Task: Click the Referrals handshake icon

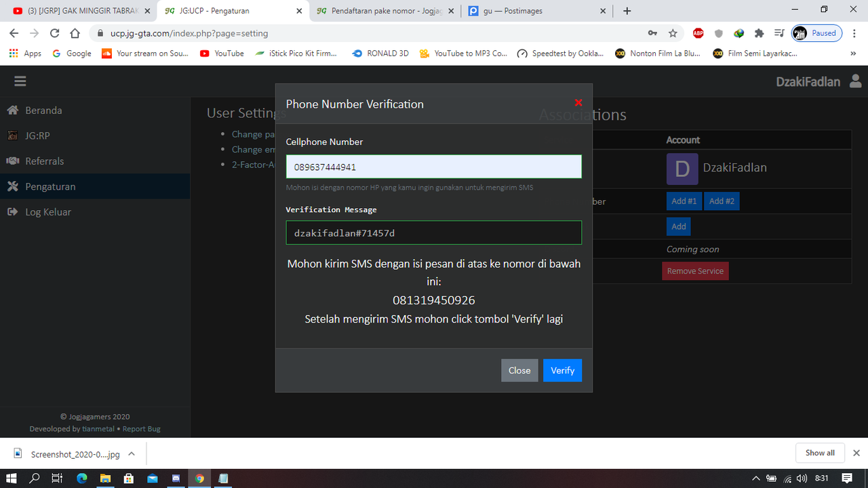Action: 12,161
